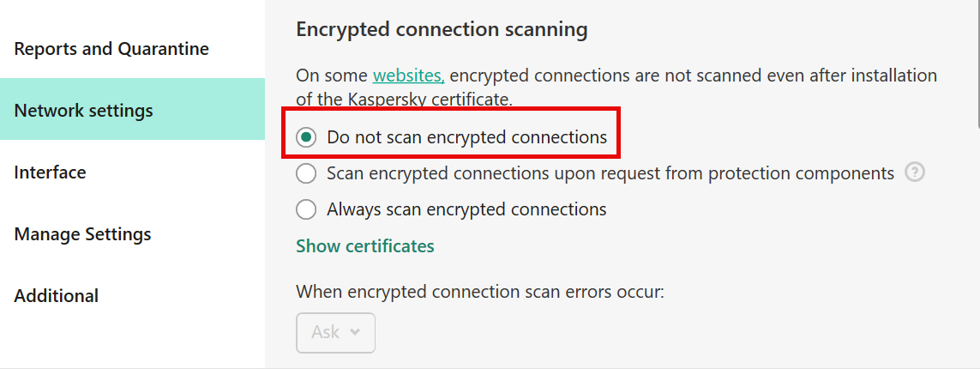
Task: Open Manage Settings in the sidebar
Action: pyautogui.click(x=82, y=234)
